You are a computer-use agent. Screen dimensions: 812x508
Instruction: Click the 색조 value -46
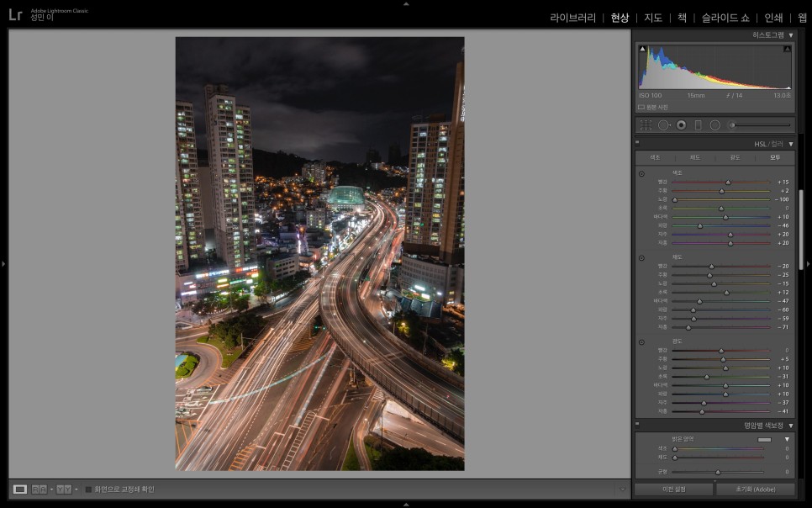point(782,226)
